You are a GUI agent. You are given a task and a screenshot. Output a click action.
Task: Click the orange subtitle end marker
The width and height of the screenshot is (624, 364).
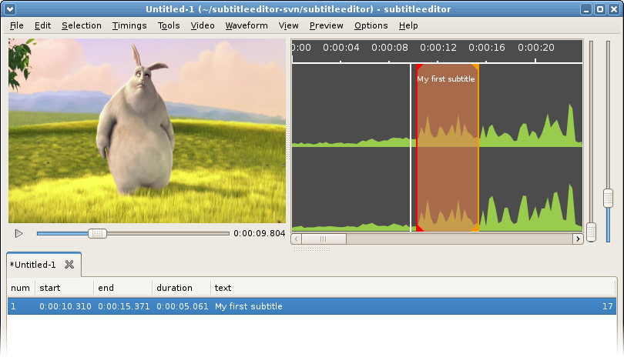coord(478,148)
